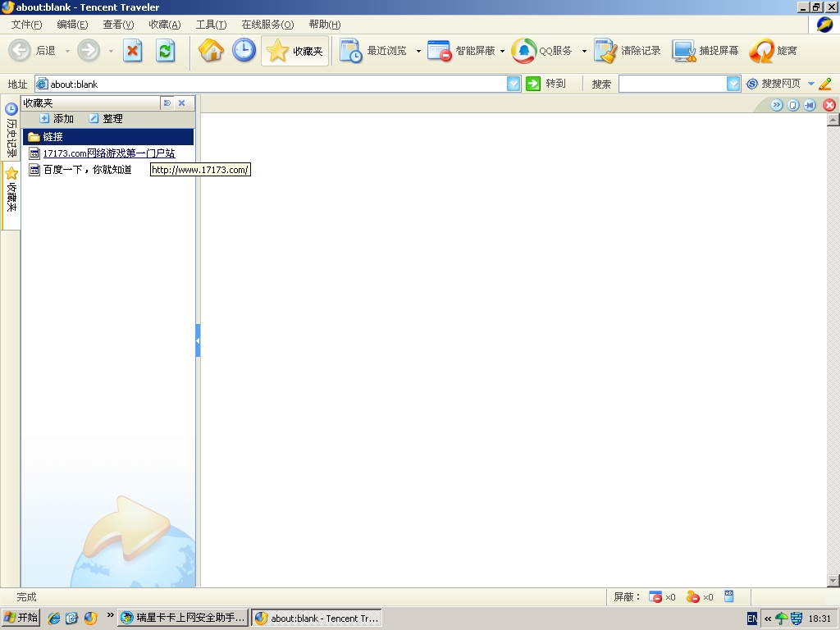Open the 编辑(E) menu
The width and height of the screenshot is (840, 630).
coord(72,25)
